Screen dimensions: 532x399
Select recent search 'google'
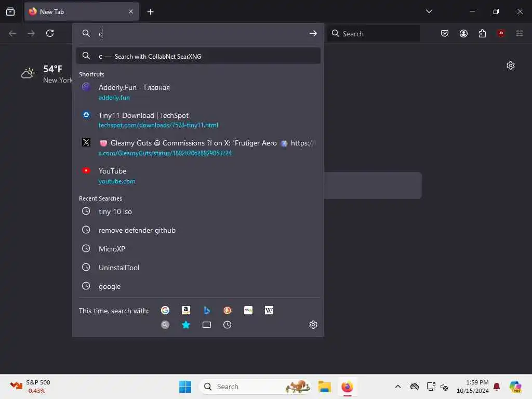(x=198, y=286)
